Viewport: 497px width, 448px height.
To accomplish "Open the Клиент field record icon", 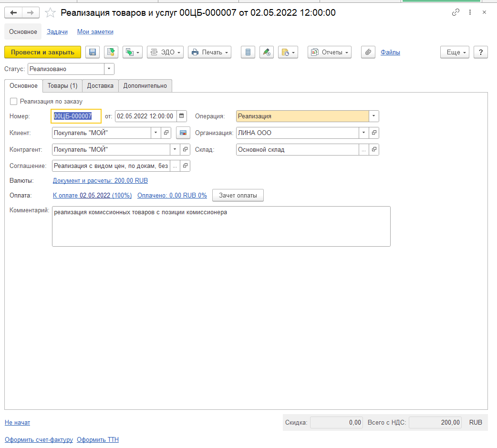I will (x=166, y=133).
